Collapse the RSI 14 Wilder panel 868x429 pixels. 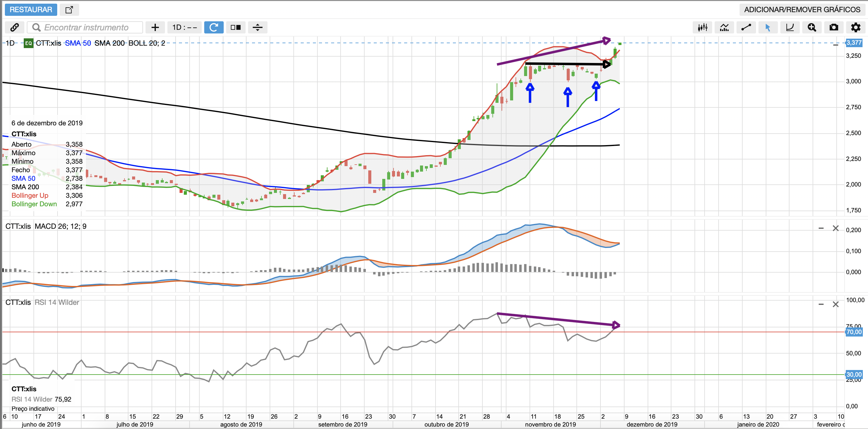click(x=821, y=305)
